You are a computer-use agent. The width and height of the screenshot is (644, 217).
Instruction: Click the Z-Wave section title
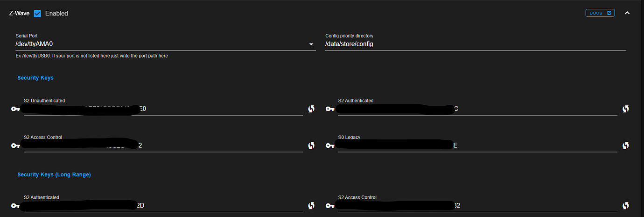(x=19, y=13)
